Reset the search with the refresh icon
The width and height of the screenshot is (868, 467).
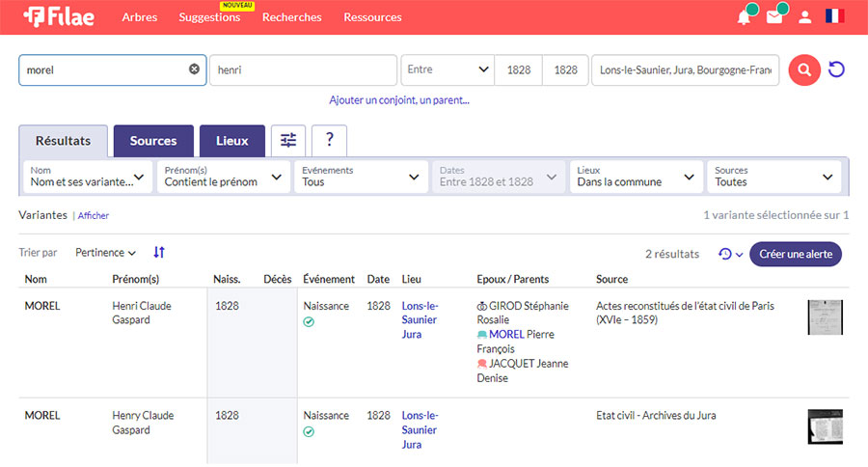click(836, 69)
